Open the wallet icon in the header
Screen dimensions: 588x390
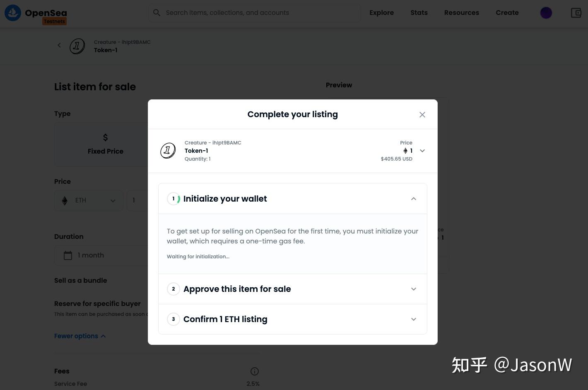[576, 13]
